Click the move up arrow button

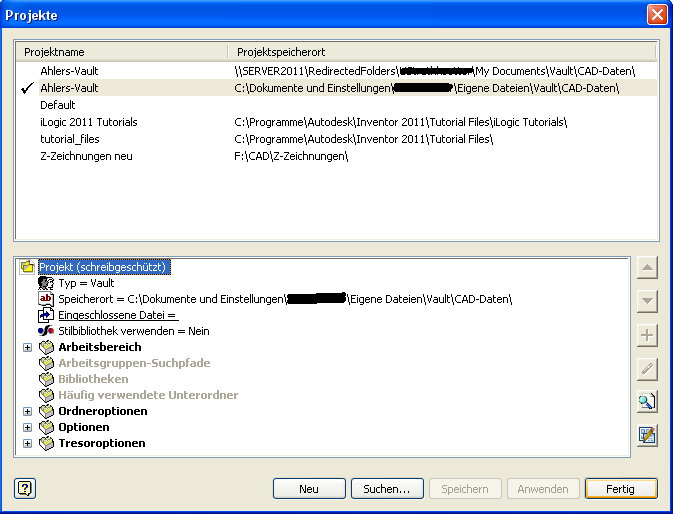[x=647, y=268]
